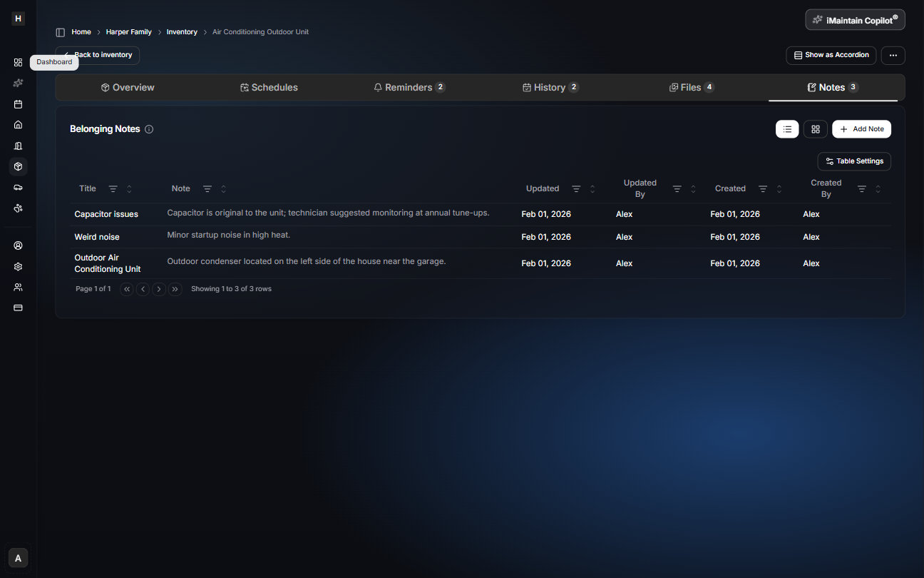
Task: Open the Capacitor issues note
Action: (106, 214)
